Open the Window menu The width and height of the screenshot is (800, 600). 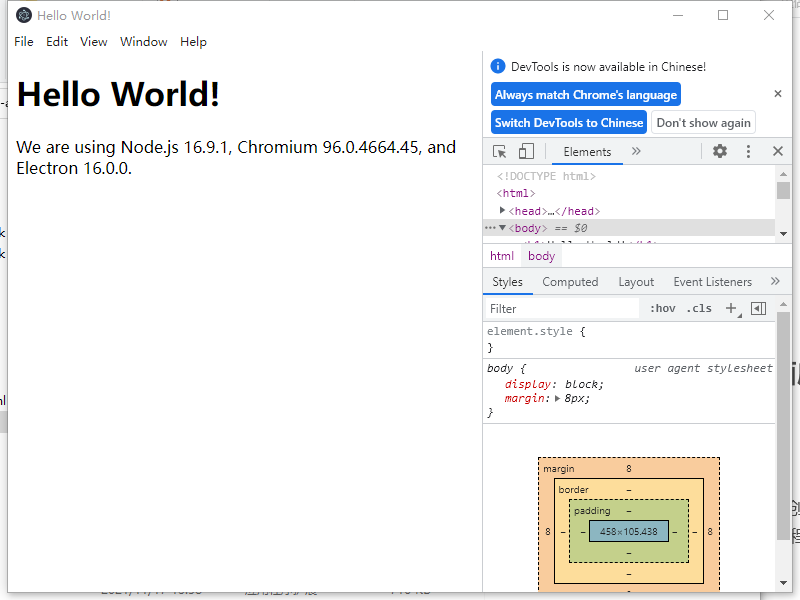pos(143,42)
